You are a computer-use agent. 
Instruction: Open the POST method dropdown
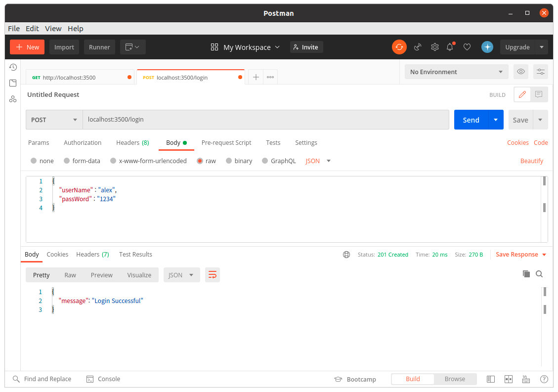[53, 120]
